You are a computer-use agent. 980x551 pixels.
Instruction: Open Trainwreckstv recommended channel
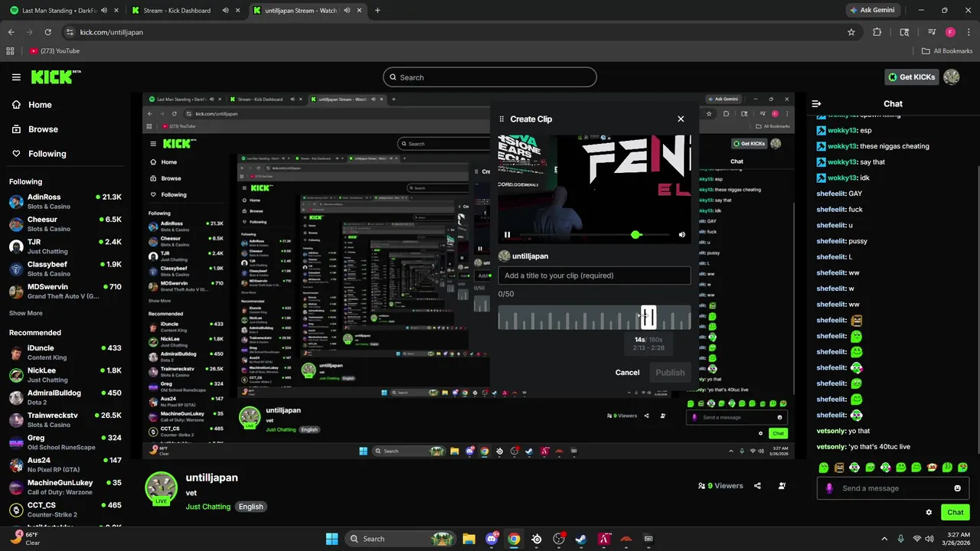coord(65,419)
